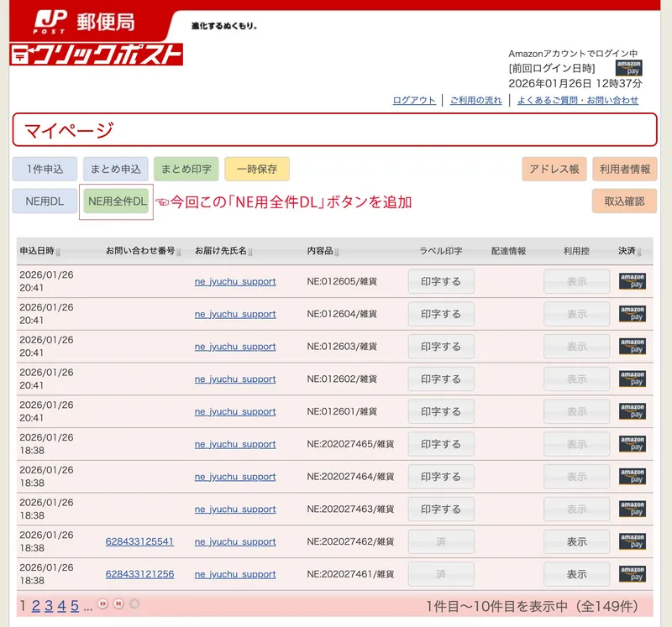Viewport: 672px width, 627px height.
Task: Click the amazon pay icon in the NE:202027463 row
Action: (x=633, y=509)
